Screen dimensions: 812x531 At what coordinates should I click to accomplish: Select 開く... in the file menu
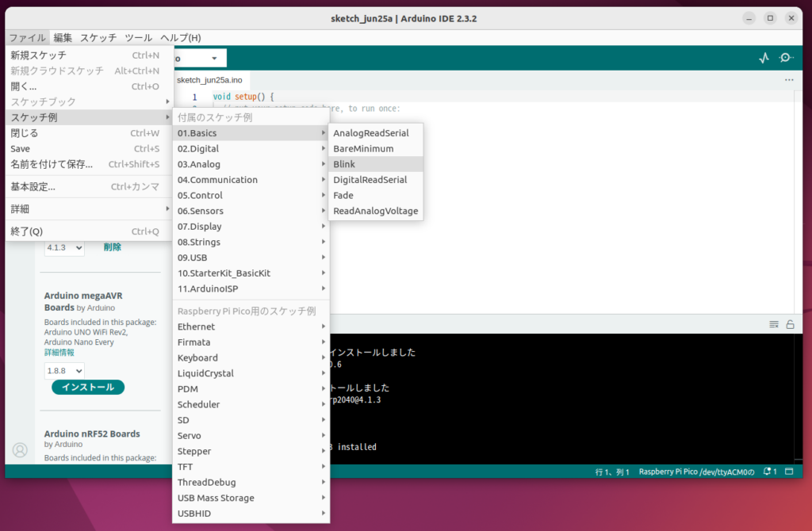click(x=89, y=86)
